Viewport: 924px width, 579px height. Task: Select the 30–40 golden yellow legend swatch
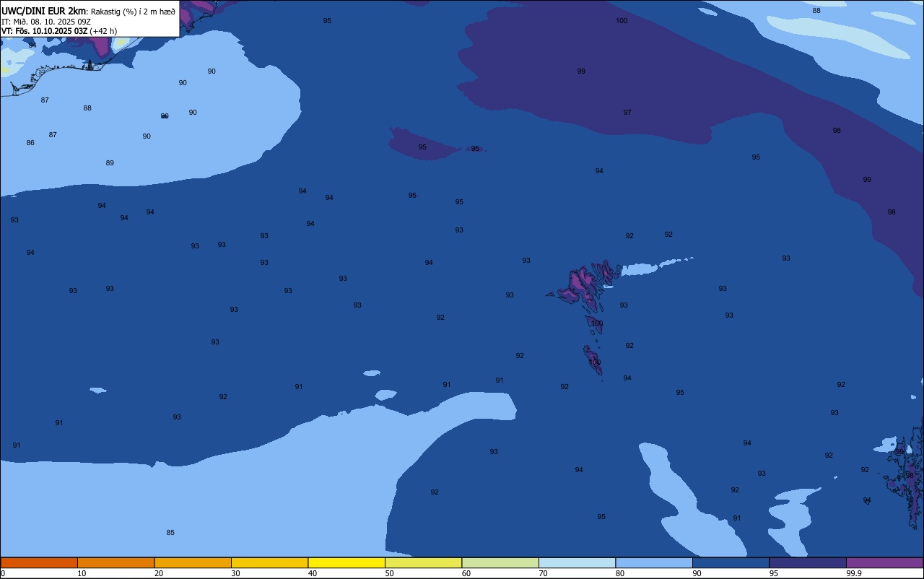(269, 562)
